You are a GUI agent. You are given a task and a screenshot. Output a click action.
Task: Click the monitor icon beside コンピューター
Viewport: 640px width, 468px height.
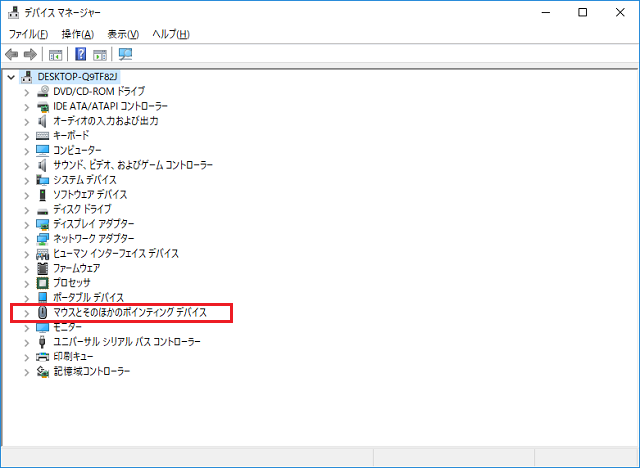click(42, 151)
